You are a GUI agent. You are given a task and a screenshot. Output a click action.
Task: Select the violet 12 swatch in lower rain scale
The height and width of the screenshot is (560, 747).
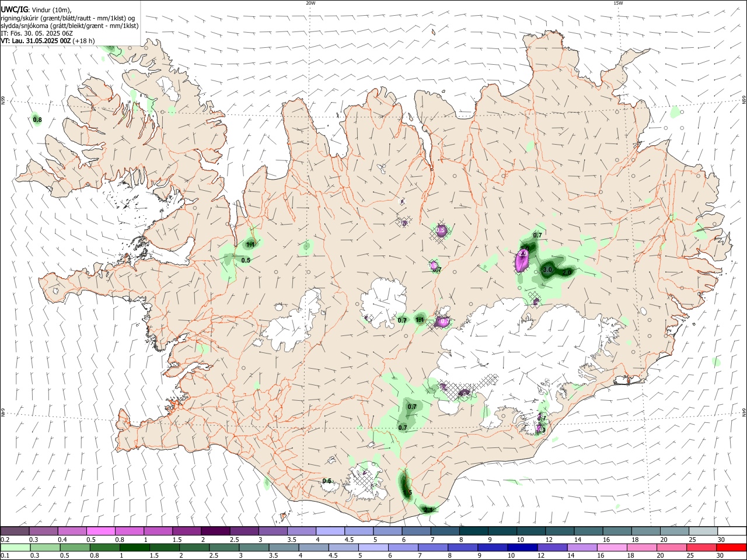point(551,547)
